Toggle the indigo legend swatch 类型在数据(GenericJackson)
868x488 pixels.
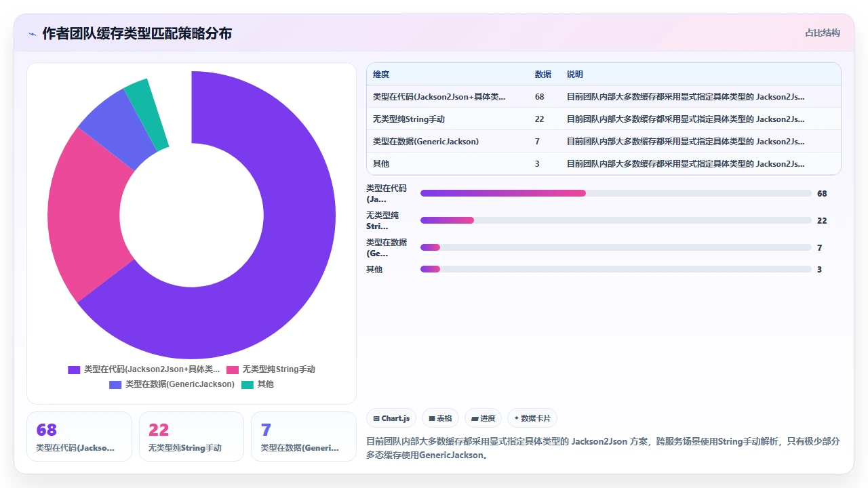pyautogui.click(x=115, y=384)
